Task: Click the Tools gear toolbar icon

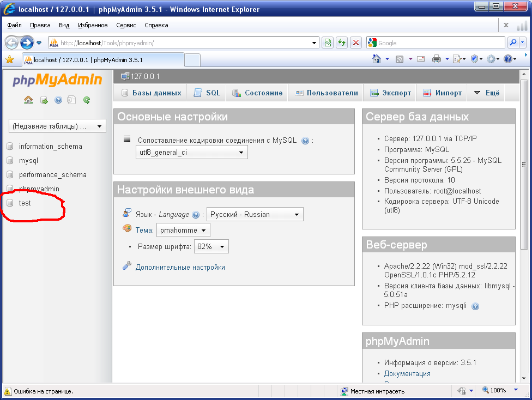Action: tap(491, 59)
